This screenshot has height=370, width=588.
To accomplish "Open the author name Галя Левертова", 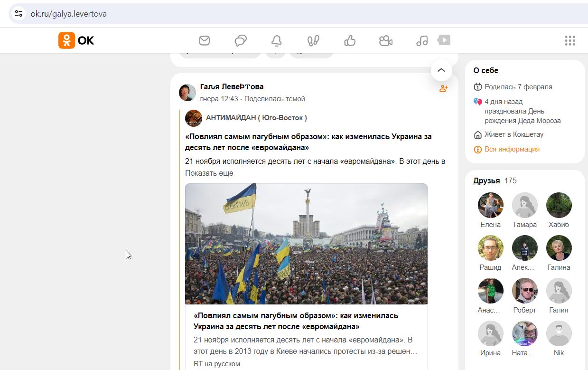I will 232,87.
